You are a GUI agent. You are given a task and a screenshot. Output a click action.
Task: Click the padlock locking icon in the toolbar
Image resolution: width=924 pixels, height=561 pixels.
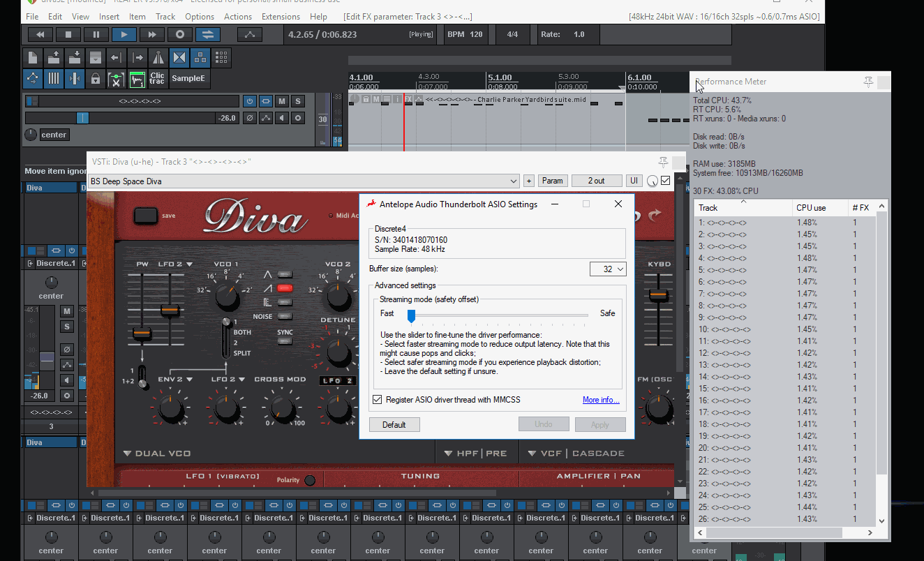(95, 79)
